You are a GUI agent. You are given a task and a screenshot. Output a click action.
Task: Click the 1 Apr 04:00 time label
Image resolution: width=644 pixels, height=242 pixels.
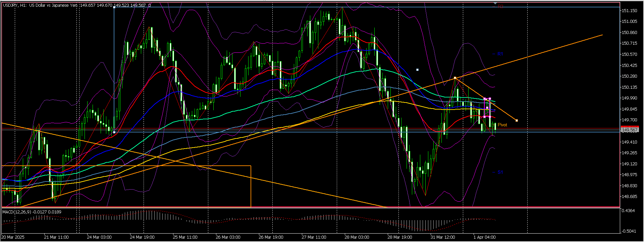[x=484, y=237]
